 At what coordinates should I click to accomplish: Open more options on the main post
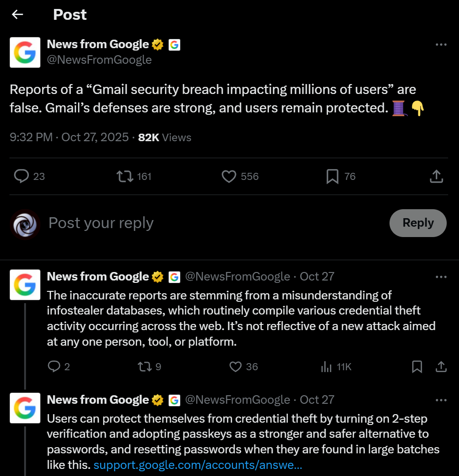coord(441,45)
